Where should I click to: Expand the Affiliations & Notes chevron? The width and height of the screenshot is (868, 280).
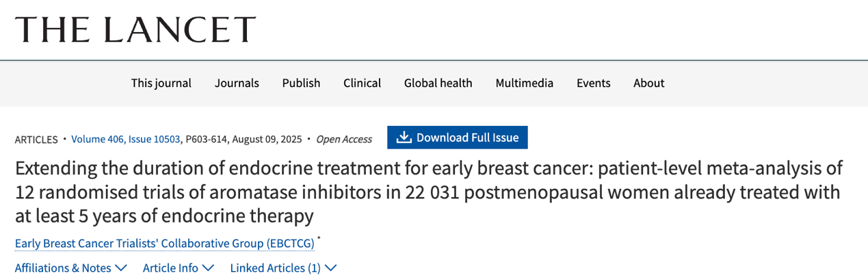coord(121,268)
